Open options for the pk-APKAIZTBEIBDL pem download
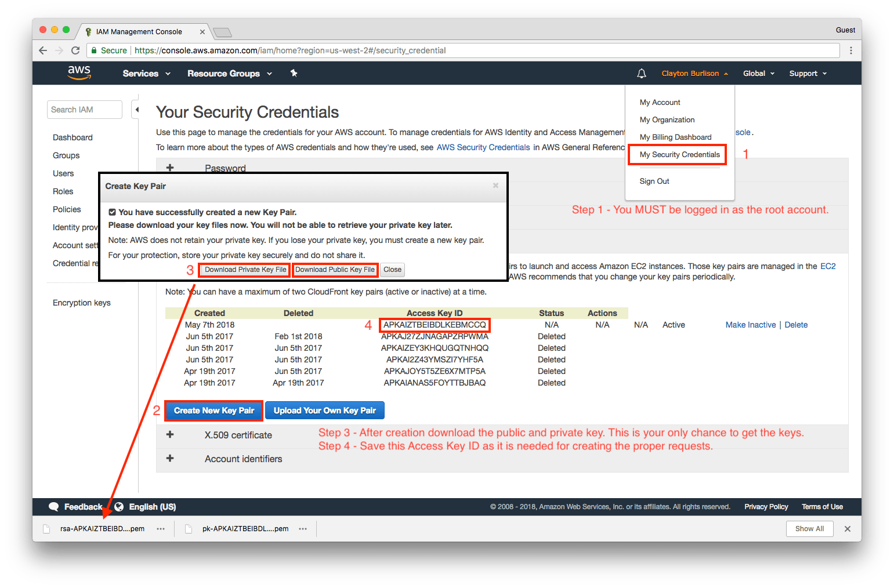 tap(303, 529)
